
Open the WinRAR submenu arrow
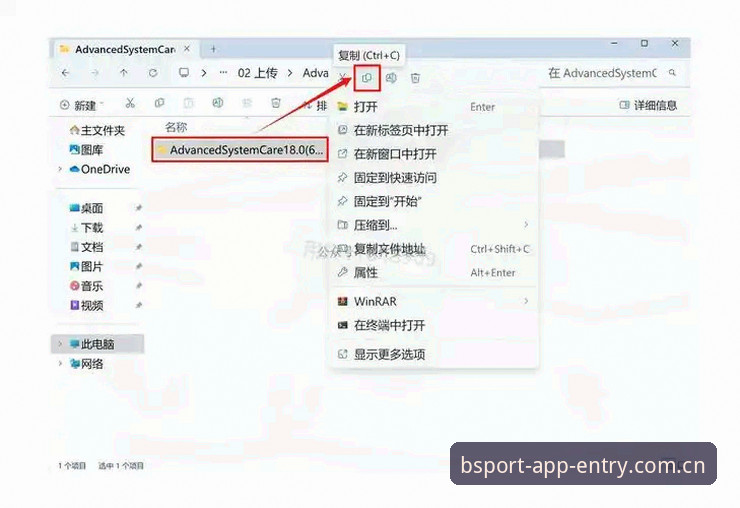[x=526, y=301]
